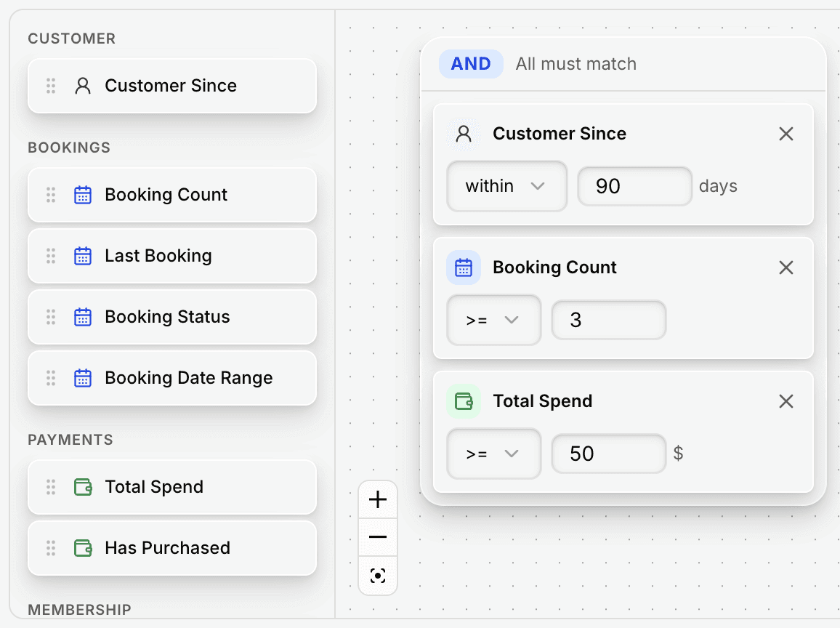Image resolution: width=840 pixels, height=628 pixels.
Task: Click the CUSTOMER section heading
Action: (72, 39)
